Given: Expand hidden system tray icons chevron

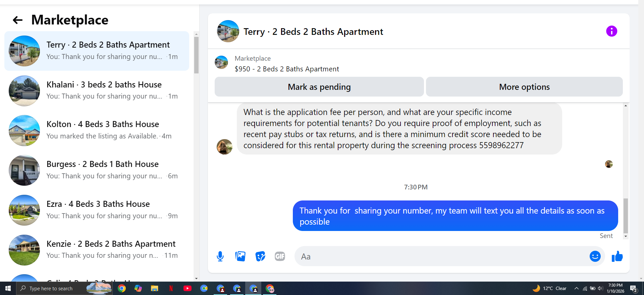Looking at the screenshot, I should [x=576, y=288].
